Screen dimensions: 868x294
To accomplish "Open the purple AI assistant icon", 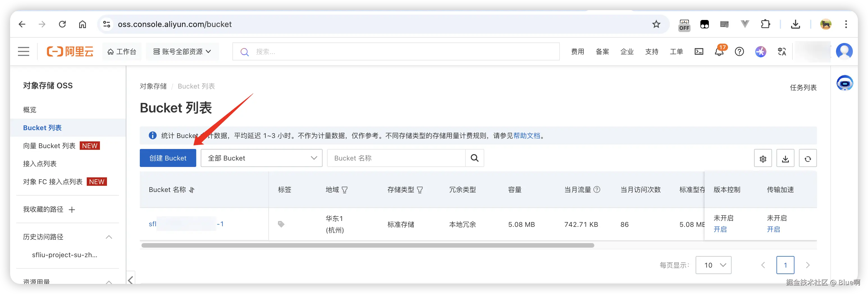I will click(x=760, y=52).
